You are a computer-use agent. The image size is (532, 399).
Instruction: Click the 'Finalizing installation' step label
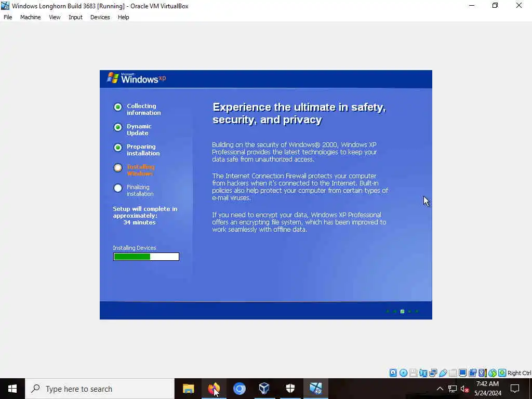point(140,190)
